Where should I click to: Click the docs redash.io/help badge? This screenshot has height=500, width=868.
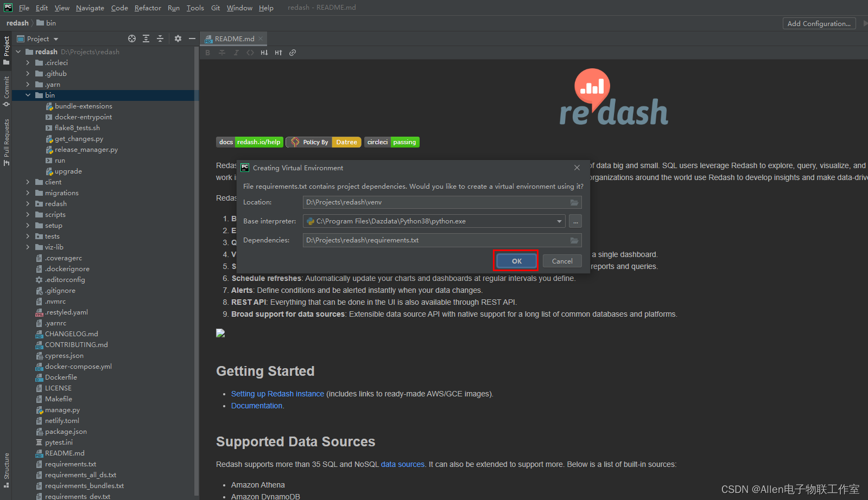pyautogui.click(x=250, y=142)
